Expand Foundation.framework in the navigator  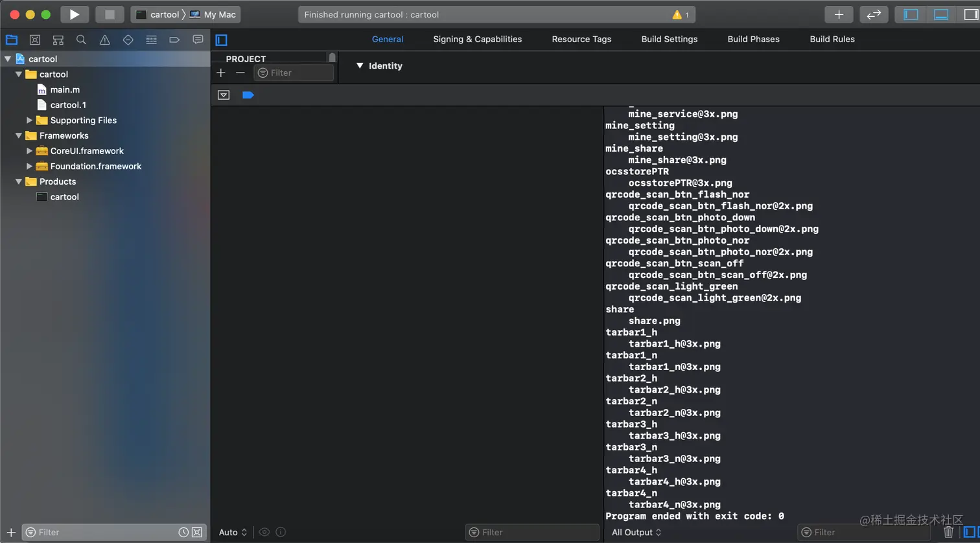click(29, 167)
